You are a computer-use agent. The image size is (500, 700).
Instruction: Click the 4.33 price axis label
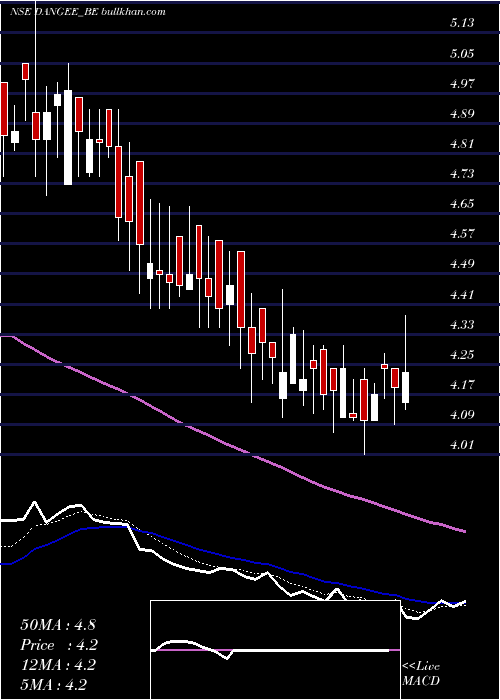(462, 324)
